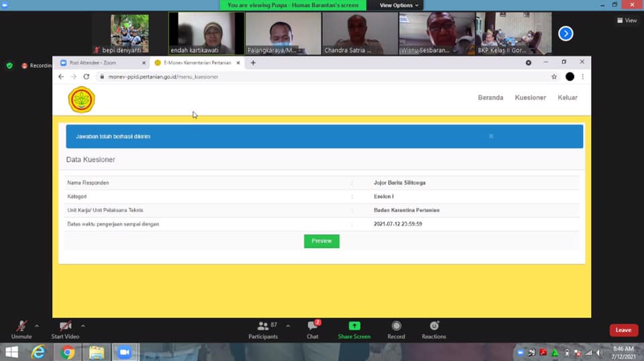The width and height of the screenshot is (644, 361).
Task: Start recording with the Record icon
Action: (396, 326)
